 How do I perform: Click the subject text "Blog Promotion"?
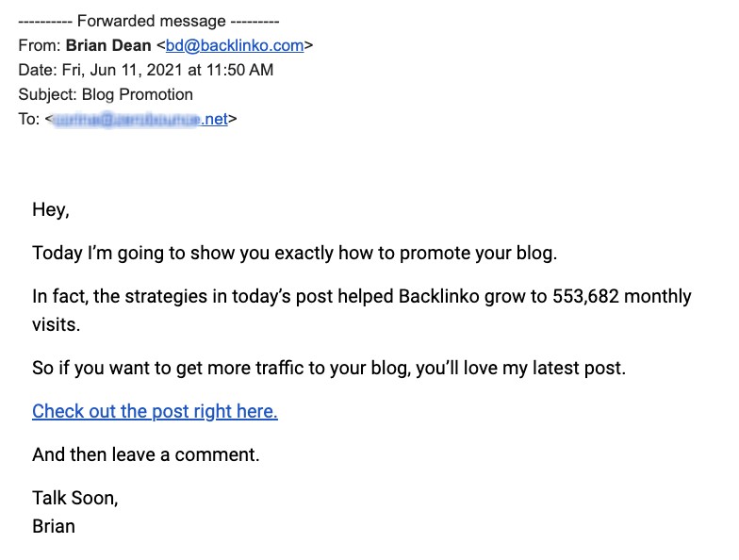(138, 94)
